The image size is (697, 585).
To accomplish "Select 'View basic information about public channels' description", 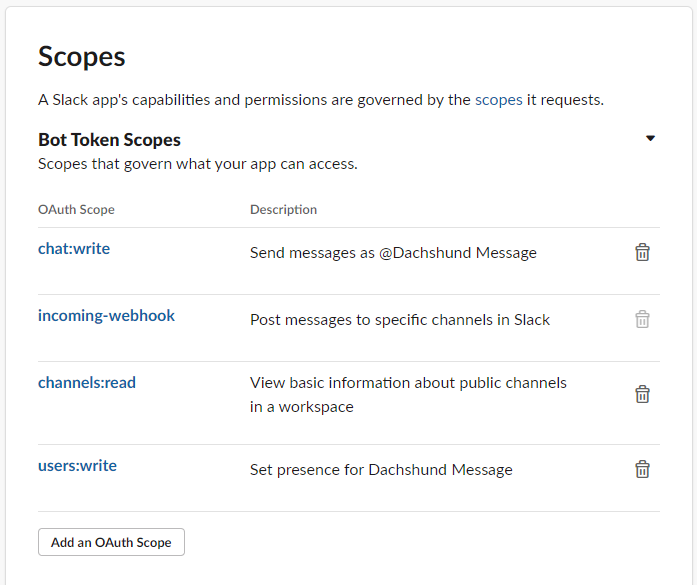I will (409, 395).
